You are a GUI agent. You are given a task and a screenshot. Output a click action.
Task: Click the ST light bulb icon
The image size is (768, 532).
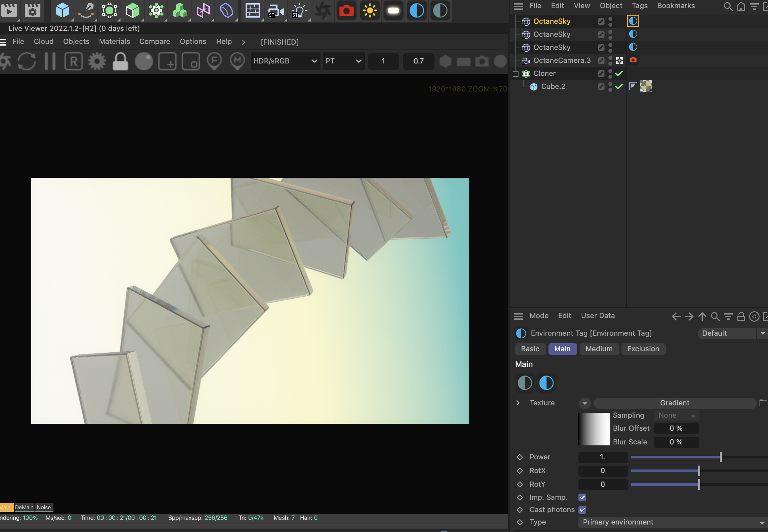[299, 10]
